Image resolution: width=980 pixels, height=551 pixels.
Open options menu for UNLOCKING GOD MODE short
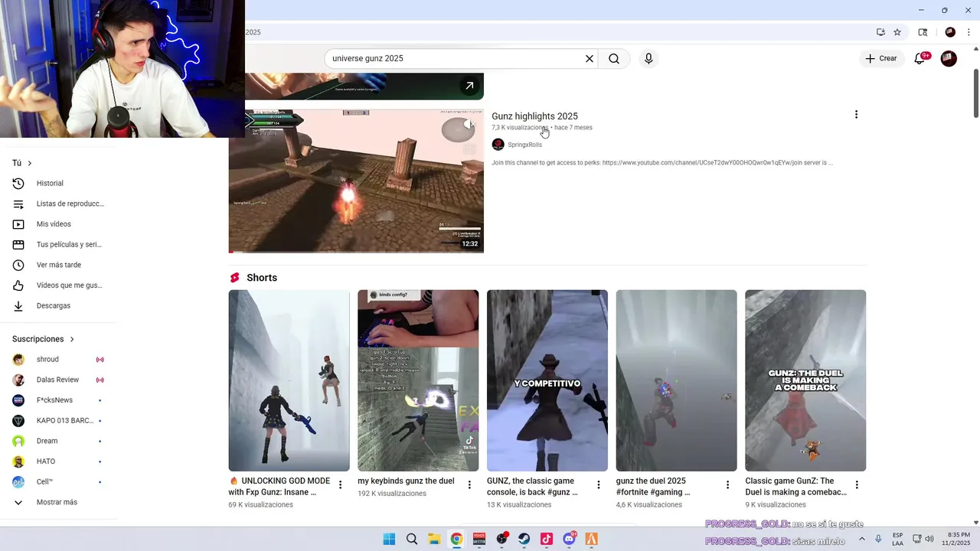coord(341,485)
